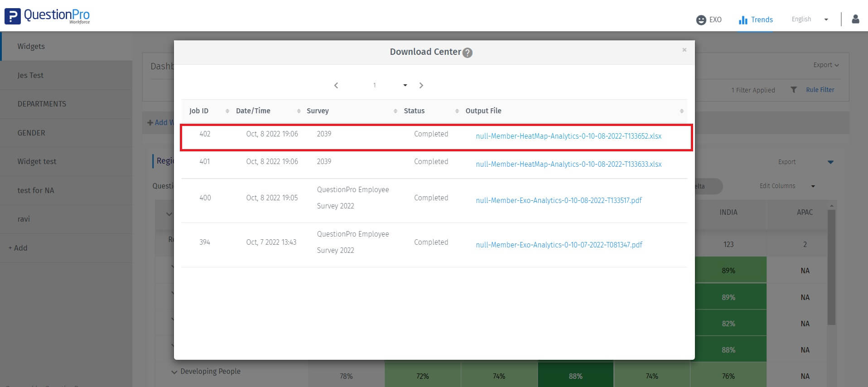
Task: Close the Download Center dialog
Action: click(684, 50)
